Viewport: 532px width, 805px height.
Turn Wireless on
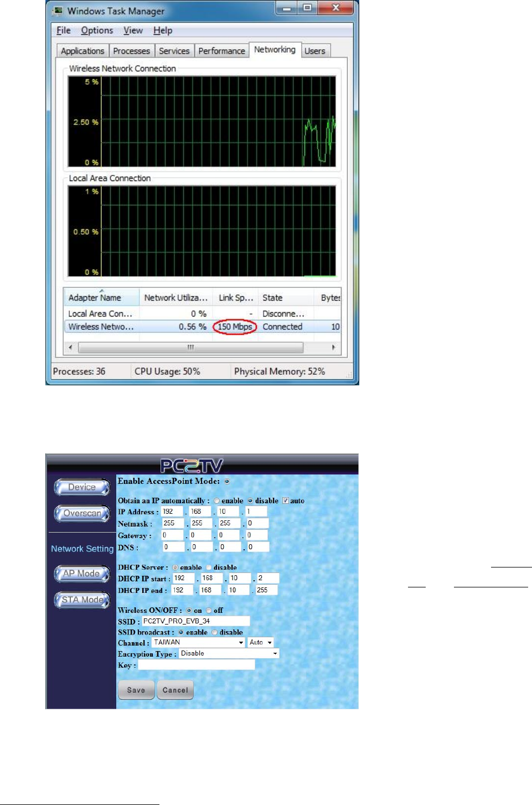[x=189, y=611]
